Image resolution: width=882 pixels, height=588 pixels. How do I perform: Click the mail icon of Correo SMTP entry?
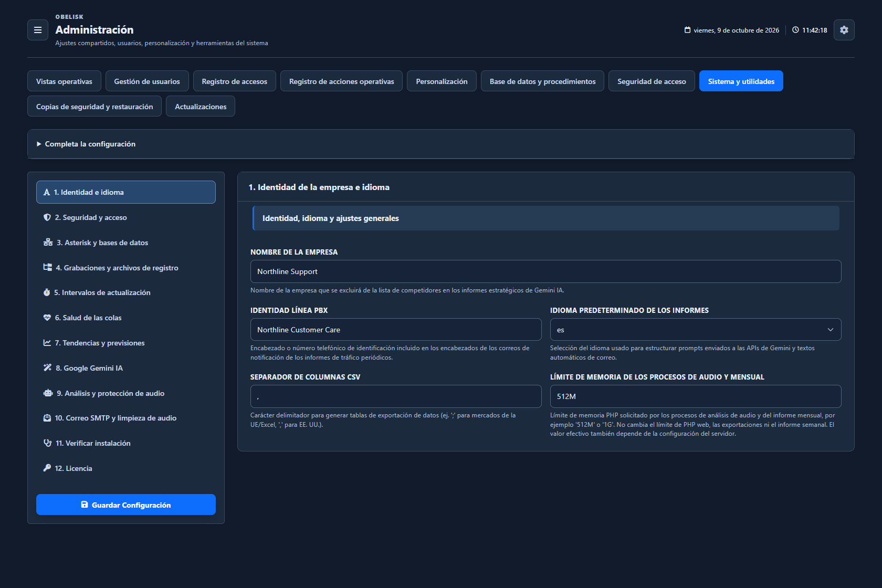click(47, 418)
